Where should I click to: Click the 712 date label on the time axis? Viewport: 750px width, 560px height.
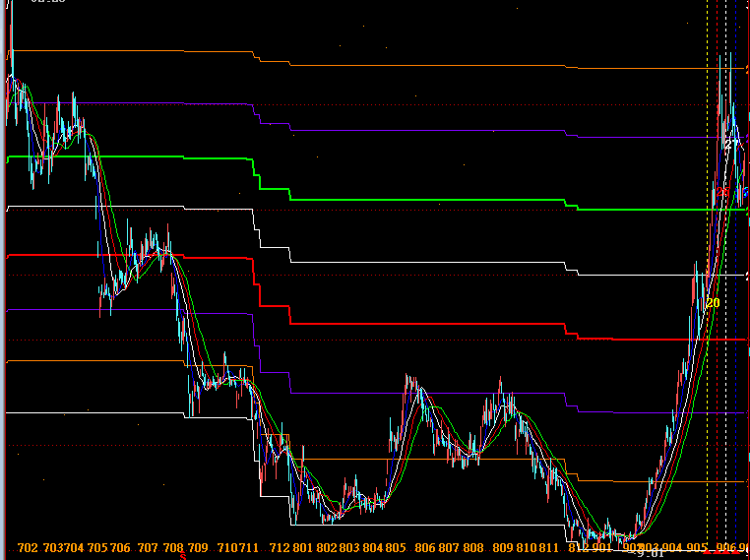tap(279, 547)
